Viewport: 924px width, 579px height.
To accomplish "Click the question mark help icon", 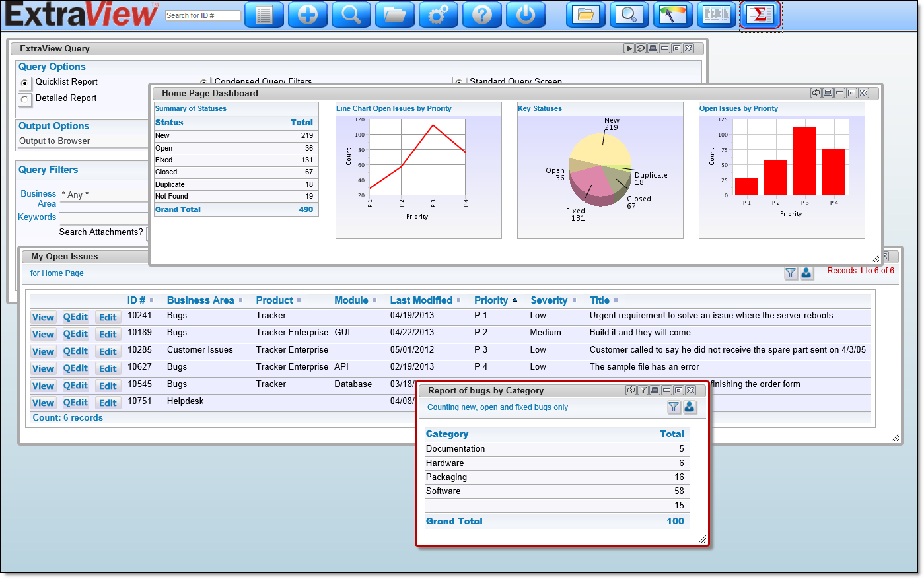I will point(481,15).
